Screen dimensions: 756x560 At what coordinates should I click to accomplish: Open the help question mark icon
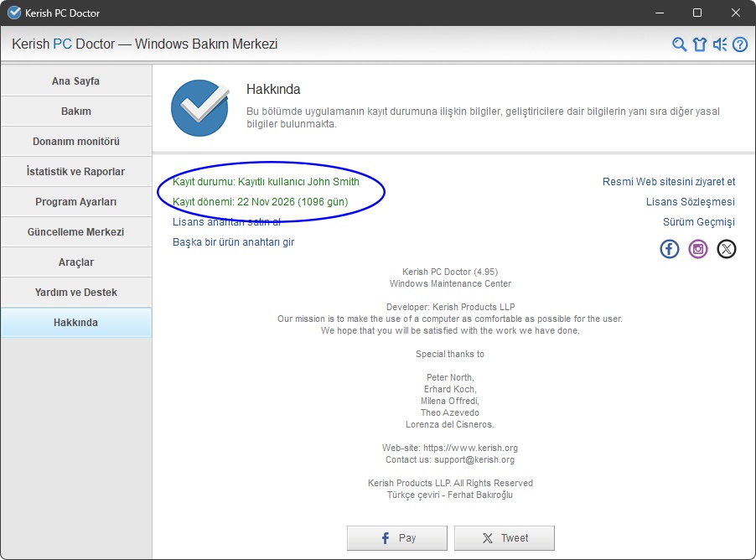click(740, 44)
